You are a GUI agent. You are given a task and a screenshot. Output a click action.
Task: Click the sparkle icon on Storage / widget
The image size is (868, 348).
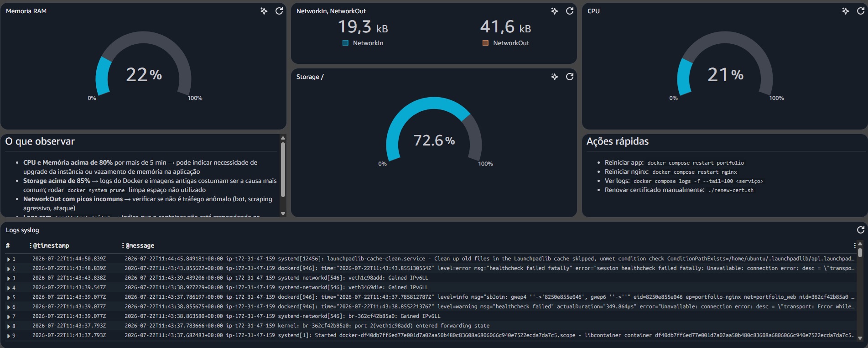[x=554, y=77]
